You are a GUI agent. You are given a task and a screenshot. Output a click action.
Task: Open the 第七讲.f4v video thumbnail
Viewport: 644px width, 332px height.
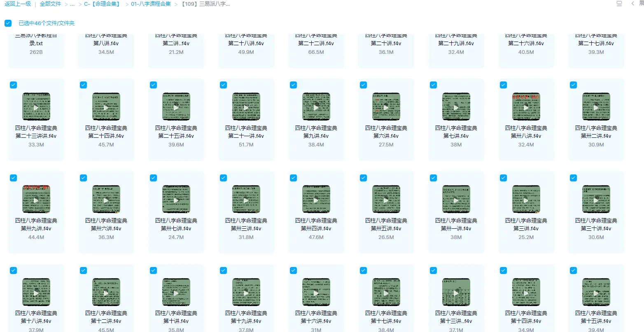point(456,107)
